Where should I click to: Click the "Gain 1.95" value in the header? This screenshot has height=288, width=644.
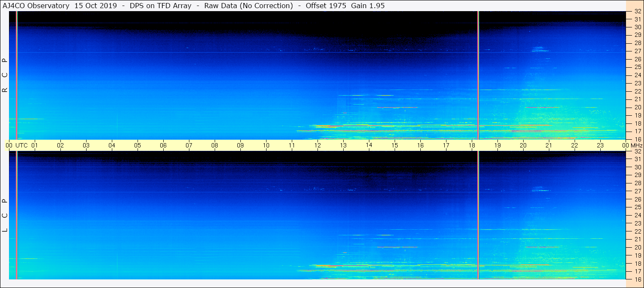(368, 6)
